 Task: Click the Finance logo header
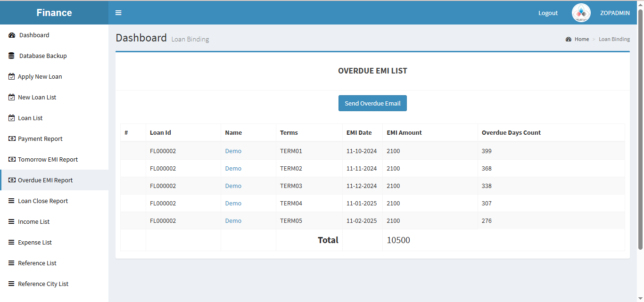coord(54,13)
